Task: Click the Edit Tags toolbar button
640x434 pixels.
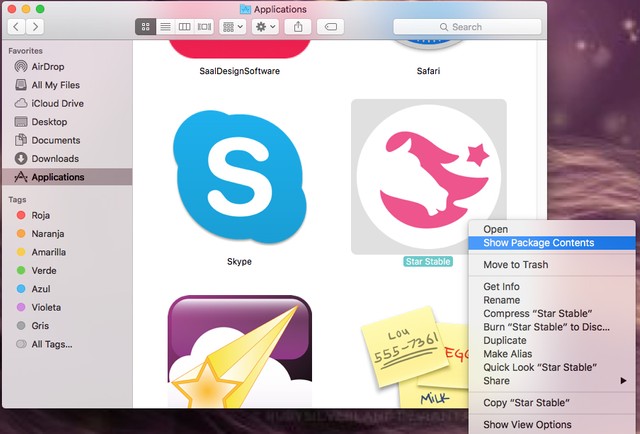Action: point(330,27)
